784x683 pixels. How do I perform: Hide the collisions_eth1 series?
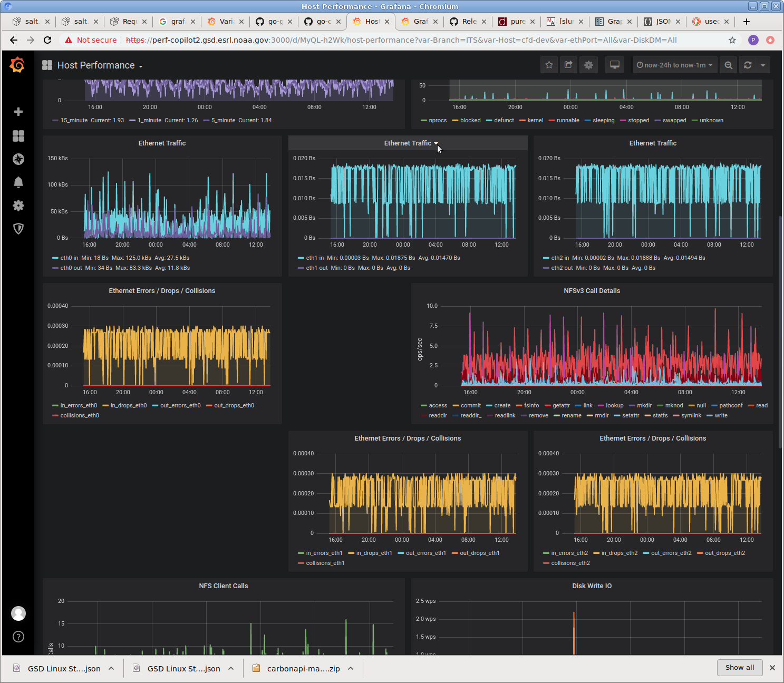pos(324,563)
